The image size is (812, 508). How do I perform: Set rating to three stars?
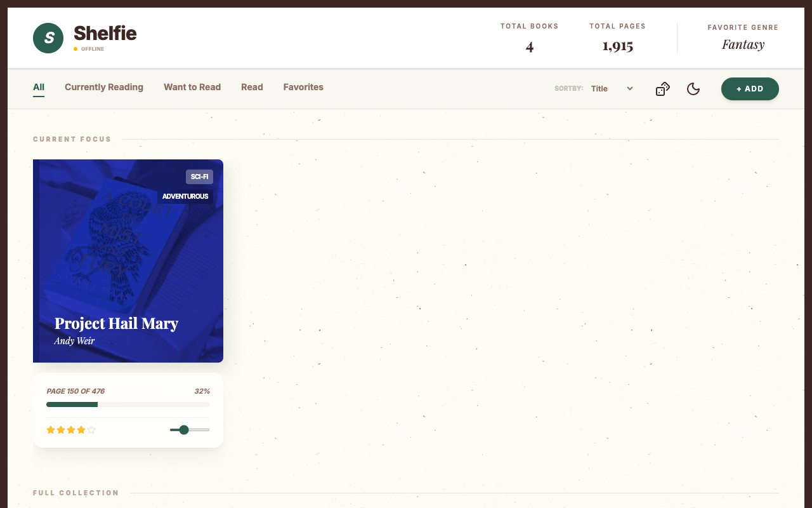pyautogui.click(x=71, y=430)
